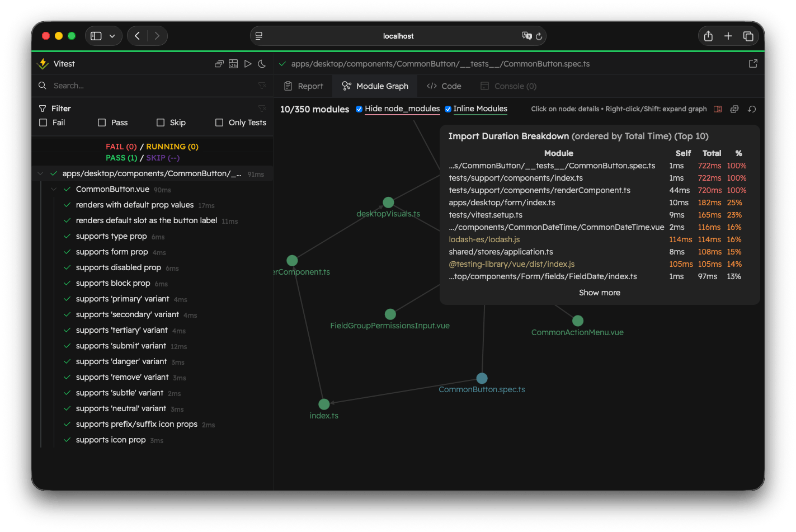Screen dimensions: 796x532
Task: Check the Only Tests filter
Action: 219,123
